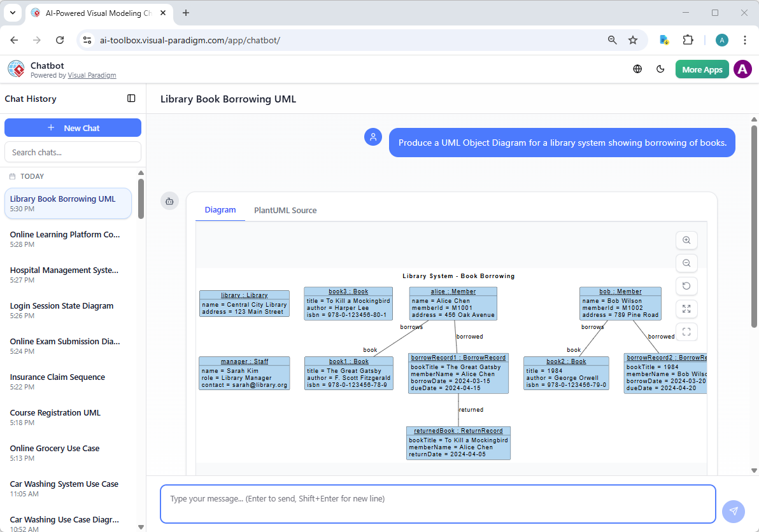Click the More Apps button
This screenshot has height=532, width=759.
tap(702, 69)
